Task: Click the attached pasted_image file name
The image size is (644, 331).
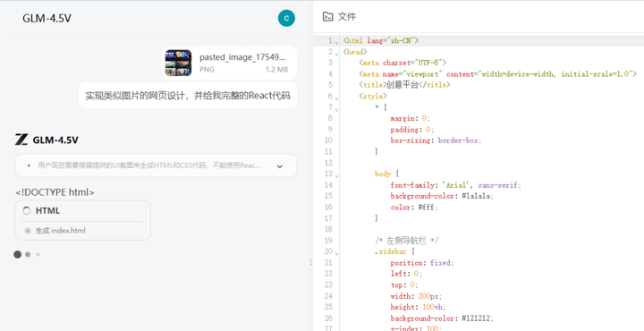Action: tap(241, 57)
